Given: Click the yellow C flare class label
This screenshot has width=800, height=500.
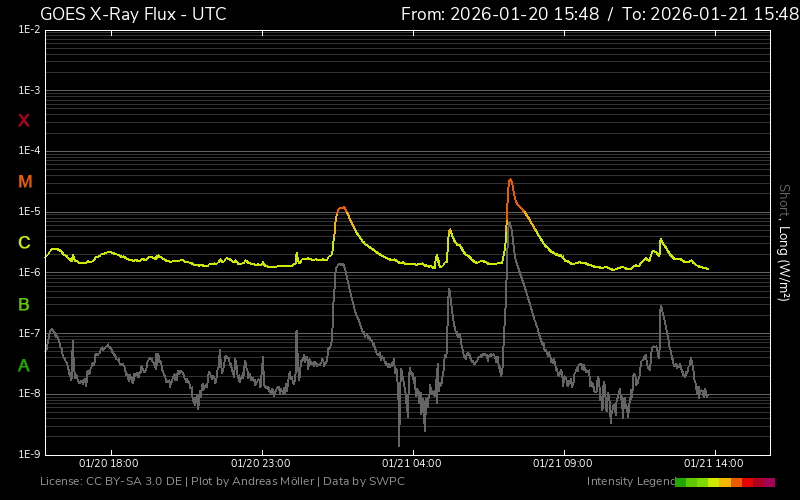Looking at the screenshot, I should pyautogui.click(x=24, y=243).
